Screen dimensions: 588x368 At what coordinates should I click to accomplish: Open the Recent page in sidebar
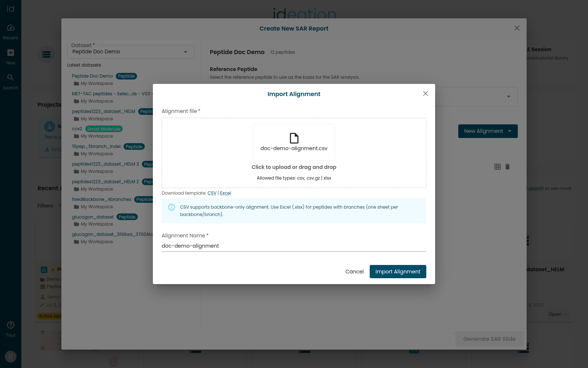click(11, 32)
